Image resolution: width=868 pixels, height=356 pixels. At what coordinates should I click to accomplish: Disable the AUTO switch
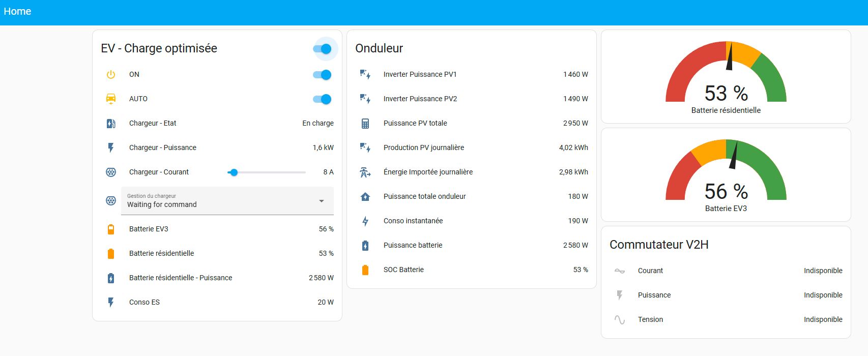pos(323,99)
